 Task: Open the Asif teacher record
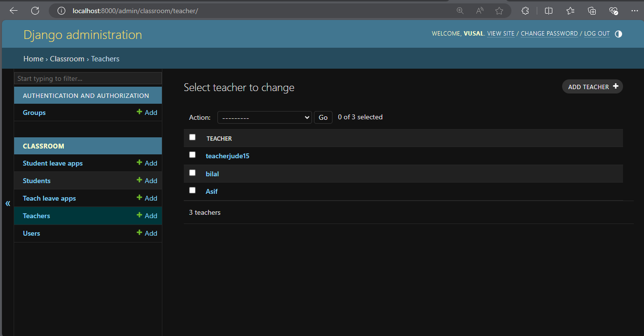click(212, 191)
